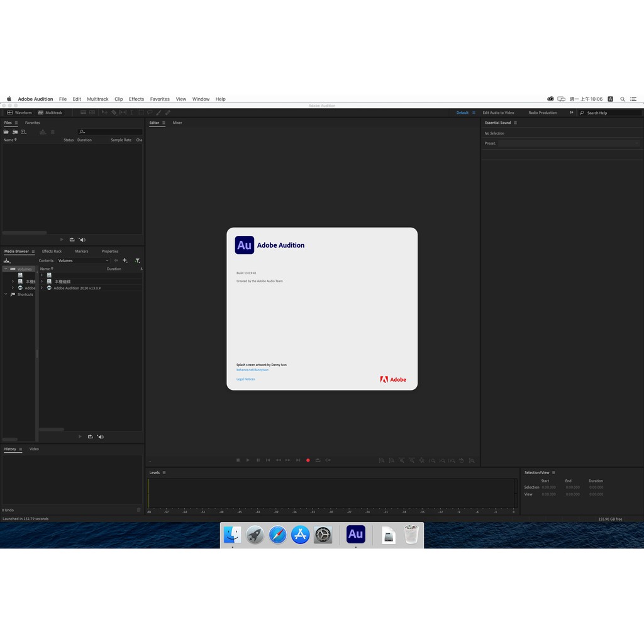The image size is (644, 644).
Task: Click the Rewind transport button
Action: (x=278, y=460)
